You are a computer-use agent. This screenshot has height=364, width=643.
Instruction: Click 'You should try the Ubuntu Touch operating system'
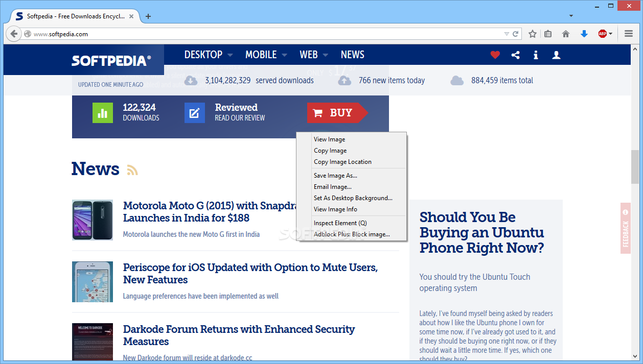coord(475,282)
